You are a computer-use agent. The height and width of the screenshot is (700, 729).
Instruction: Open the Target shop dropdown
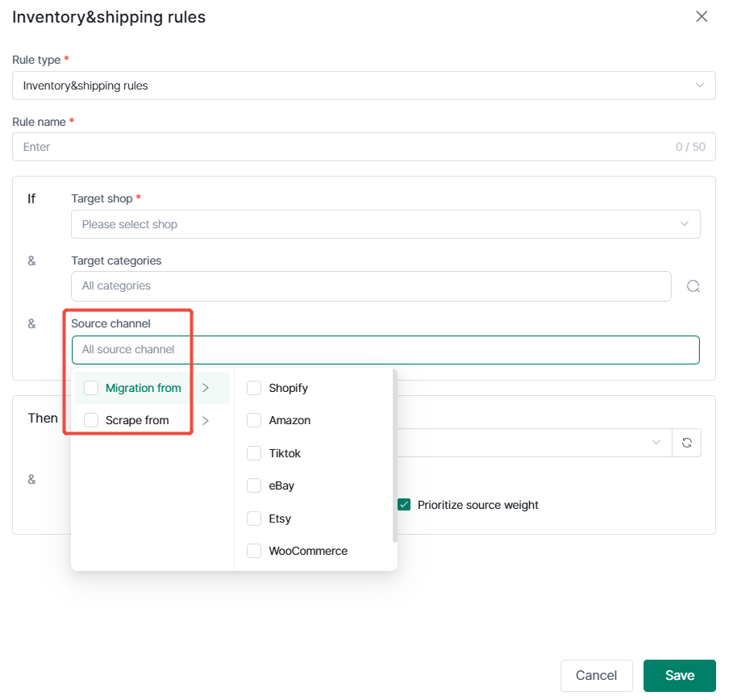pyautogui.click(x=385, y=224)
